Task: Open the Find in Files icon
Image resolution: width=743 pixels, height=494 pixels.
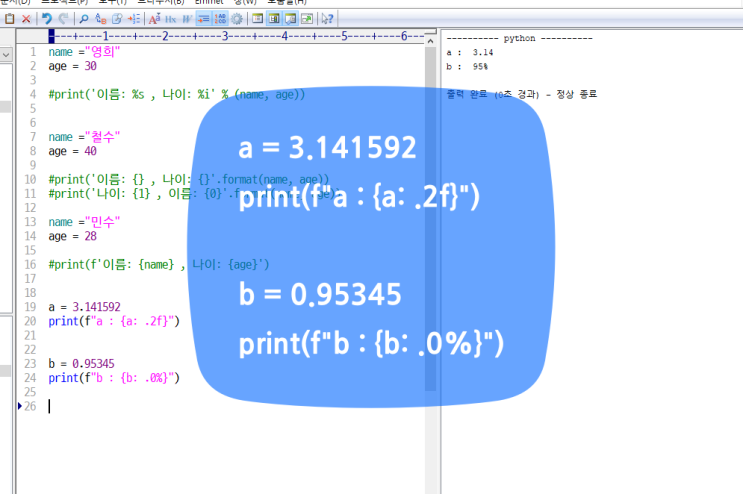Action: (117, 19)
